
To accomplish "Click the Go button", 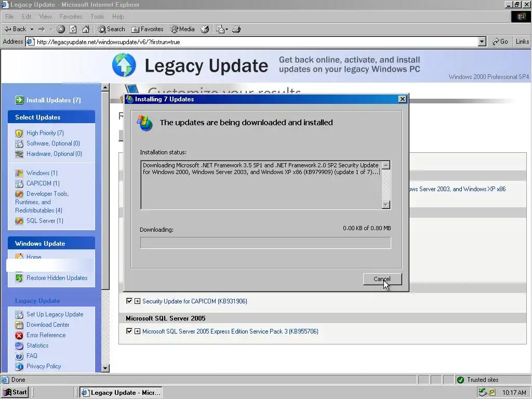I will pos(500,42).
